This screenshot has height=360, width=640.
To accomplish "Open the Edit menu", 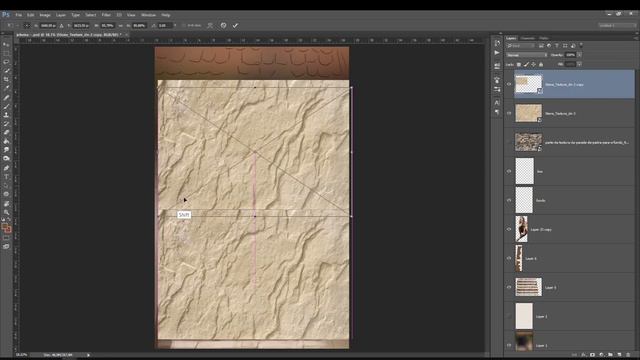I will point(31,15).
